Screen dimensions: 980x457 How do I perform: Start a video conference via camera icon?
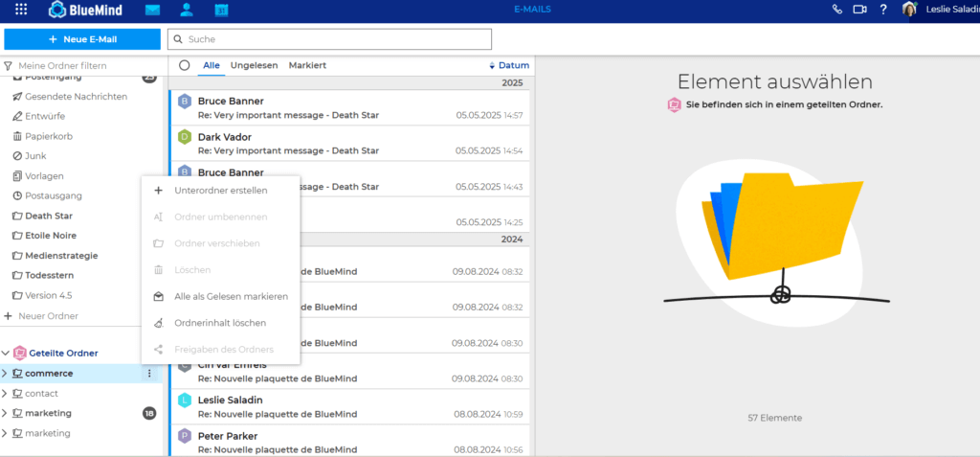click(x=859, y=10)
